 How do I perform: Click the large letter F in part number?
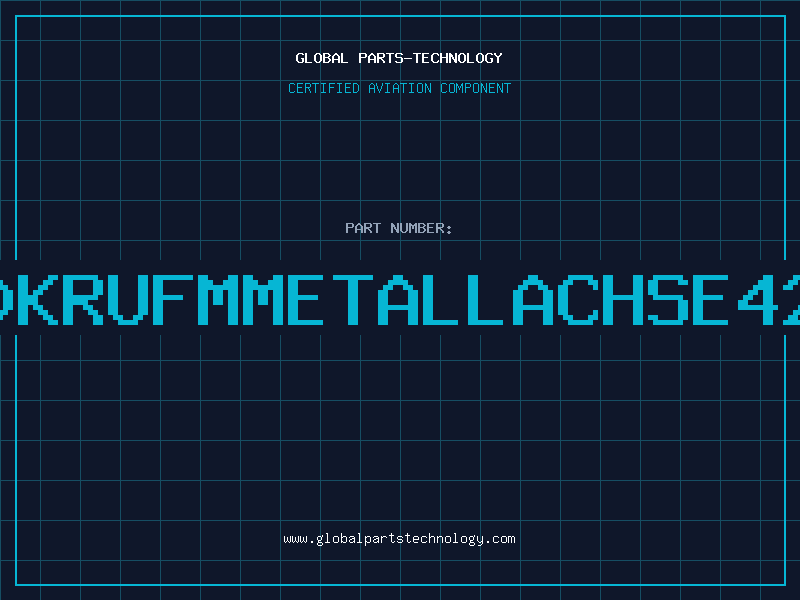coord(172,299)
